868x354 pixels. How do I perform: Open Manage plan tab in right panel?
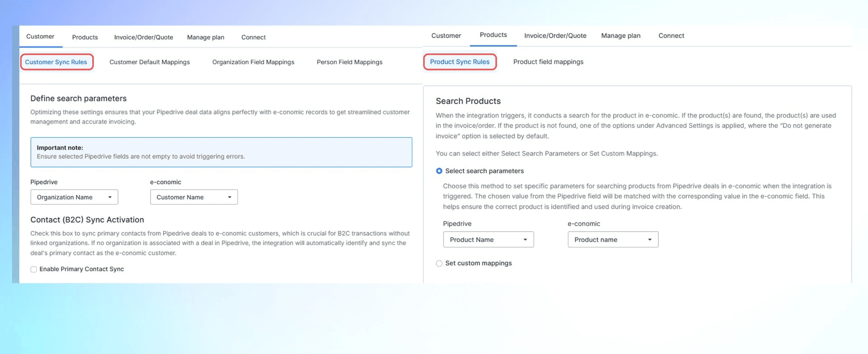(621, 35)
